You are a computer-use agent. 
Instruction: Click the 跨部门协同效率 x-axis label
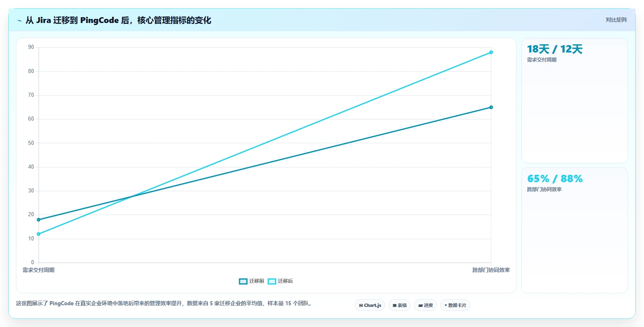491,270
